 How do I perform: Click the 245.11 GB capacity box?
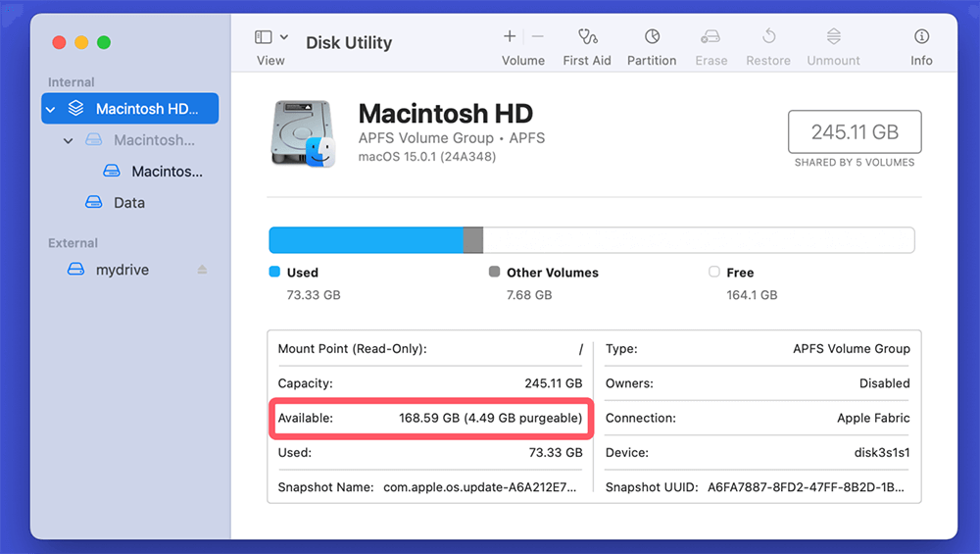(x=855, y=132)
